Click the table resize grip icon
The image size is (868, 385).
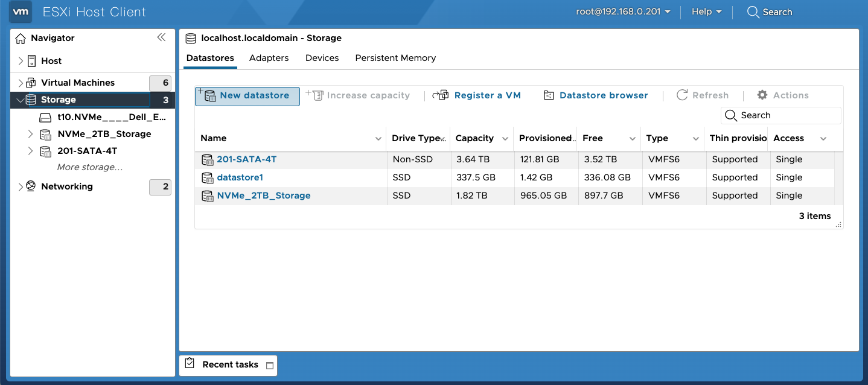(x=838, y=224)
